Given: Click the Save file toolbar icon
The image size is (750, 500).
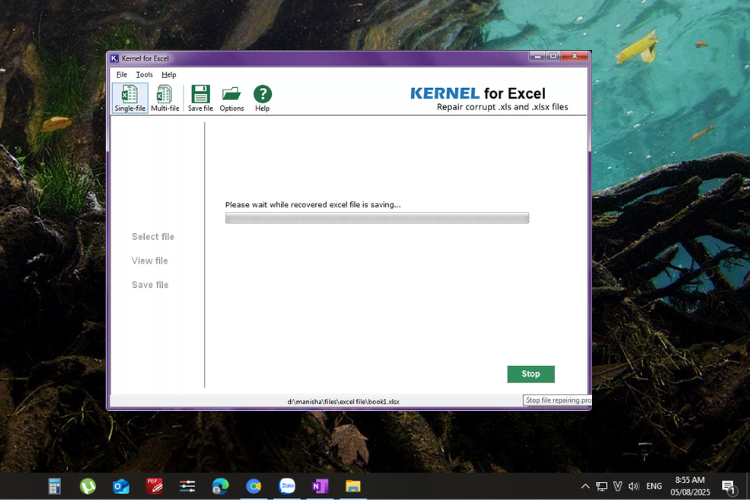Looking at the screenshot, I should click(200, 98).
